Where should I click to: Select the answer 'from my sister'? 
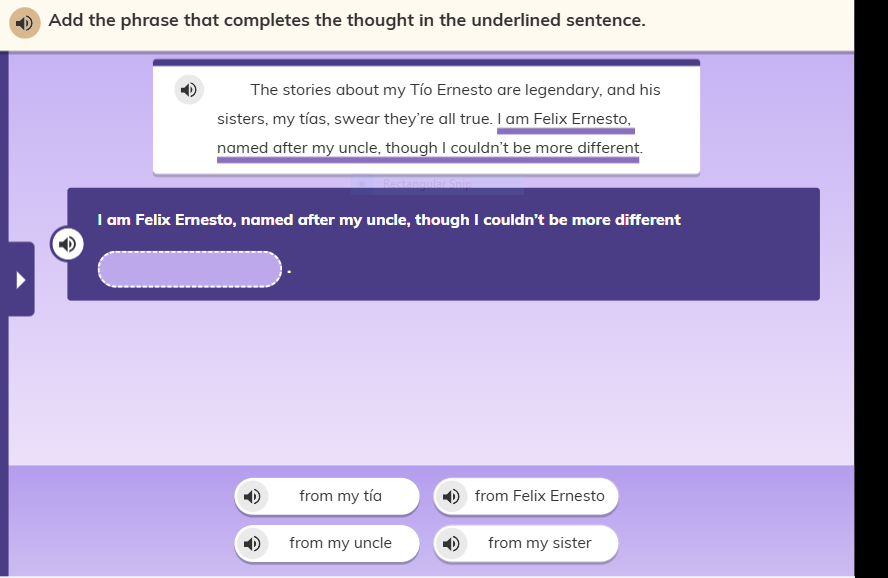526,543
